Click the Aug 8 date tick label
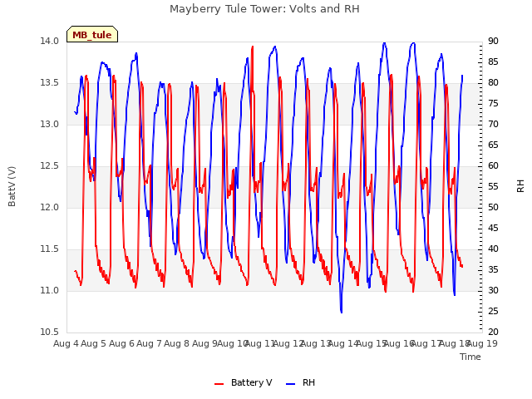 pos(177,343)
